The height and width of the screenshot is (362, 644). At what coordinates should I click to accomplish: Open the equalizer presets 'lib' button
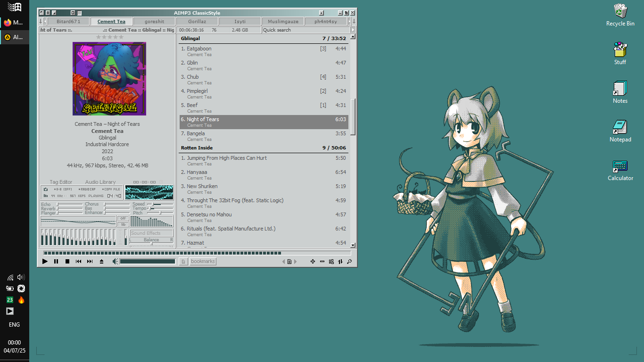123,224
